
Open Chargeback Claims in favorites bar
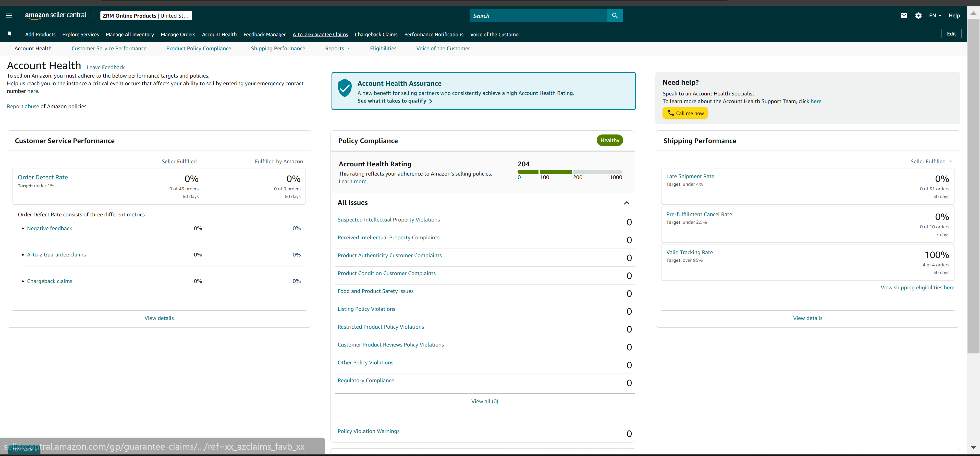point(376,34)
